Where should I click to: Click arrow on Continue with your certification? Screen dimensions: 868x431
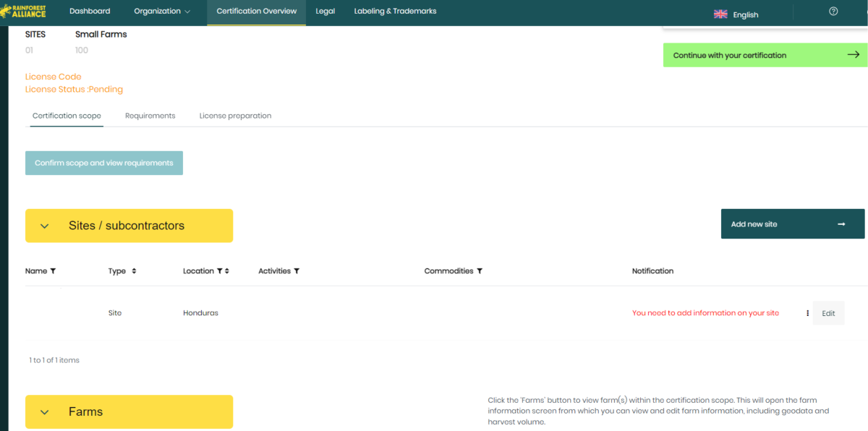tap(854, 54)
